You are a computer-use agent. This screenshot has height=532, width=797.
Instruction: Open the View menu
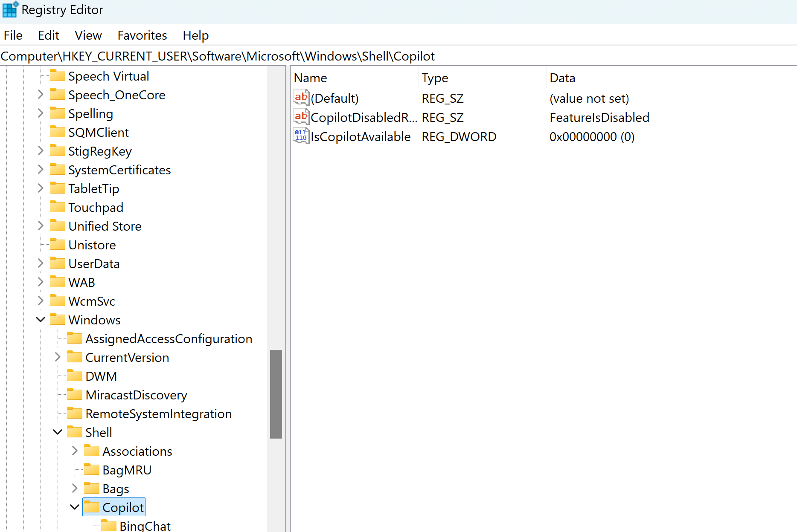tap(88, 35)
